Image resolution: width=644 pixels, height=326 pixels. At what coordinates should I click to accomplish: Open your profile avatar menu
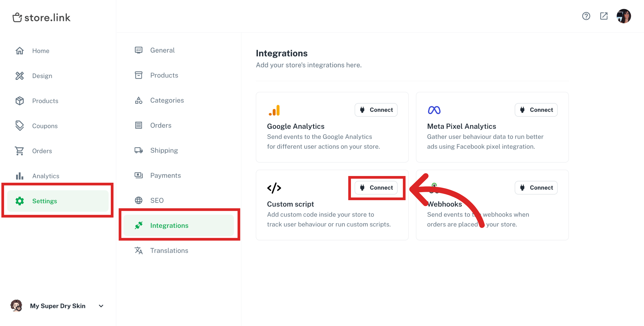click(x=624, y=16)
